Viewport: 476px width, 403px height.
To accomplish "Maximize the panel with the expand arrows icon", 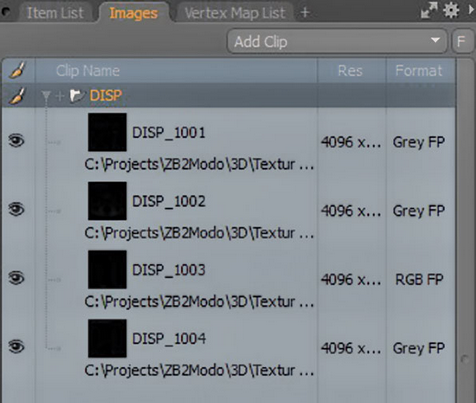I will [x=429, y=11].
